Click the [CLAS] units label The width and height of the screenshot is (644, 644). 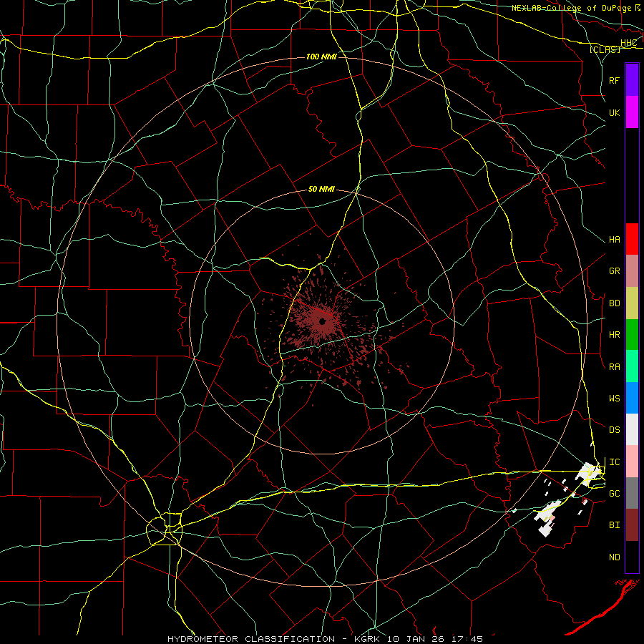pyautogui.click(x=605, y=49)
